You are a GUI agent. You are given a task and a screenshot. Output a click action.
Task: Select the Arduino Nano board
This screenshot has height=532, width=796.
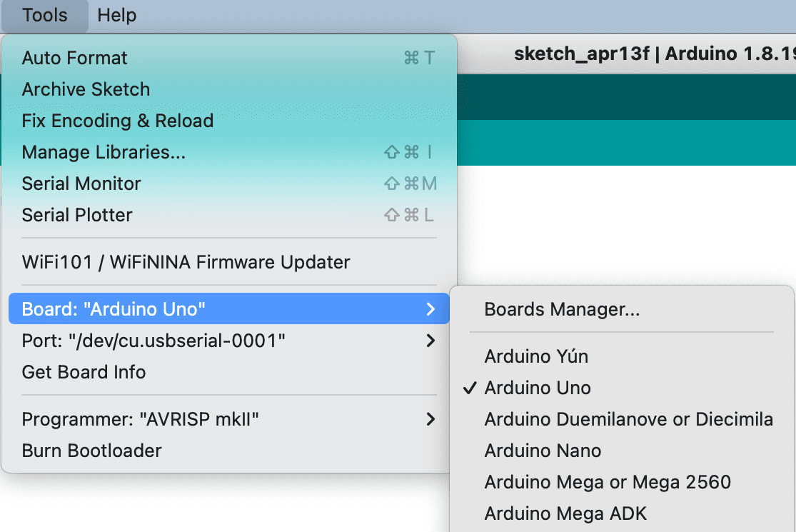[x=621, y=451]
